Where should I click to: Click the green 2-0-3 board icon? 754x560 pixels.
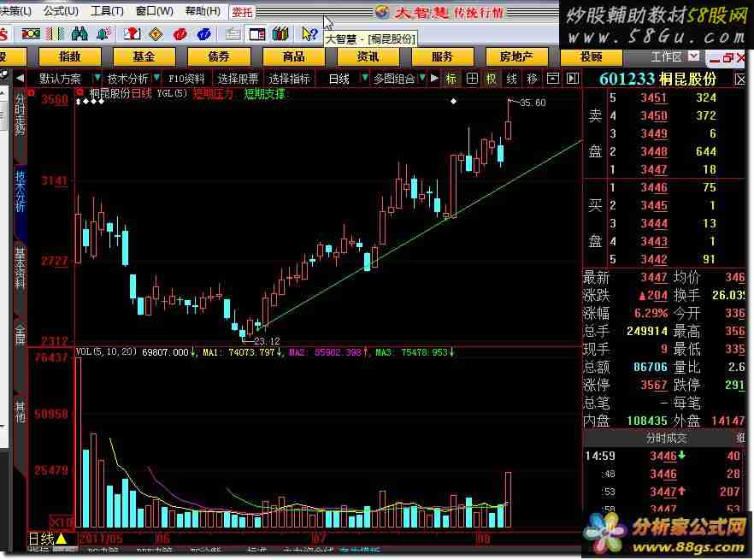click(31, 33)
